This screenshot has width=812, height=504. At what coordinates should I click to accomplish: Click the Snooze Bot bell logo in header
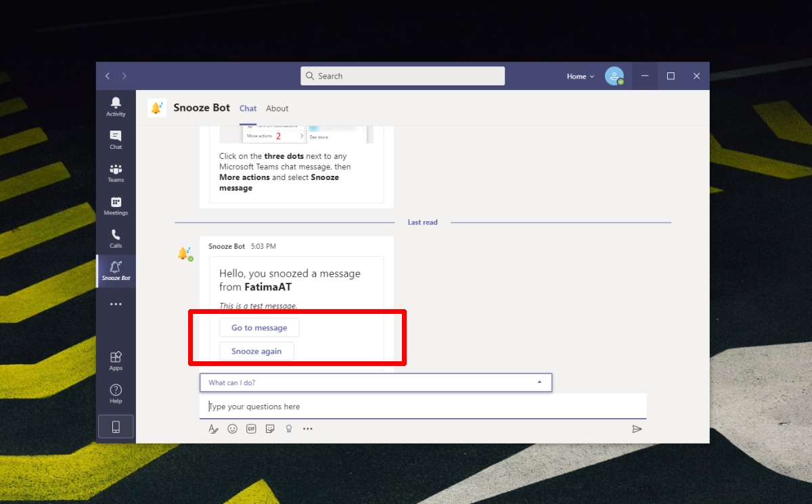pyautogui.click(x=156, y=108)
